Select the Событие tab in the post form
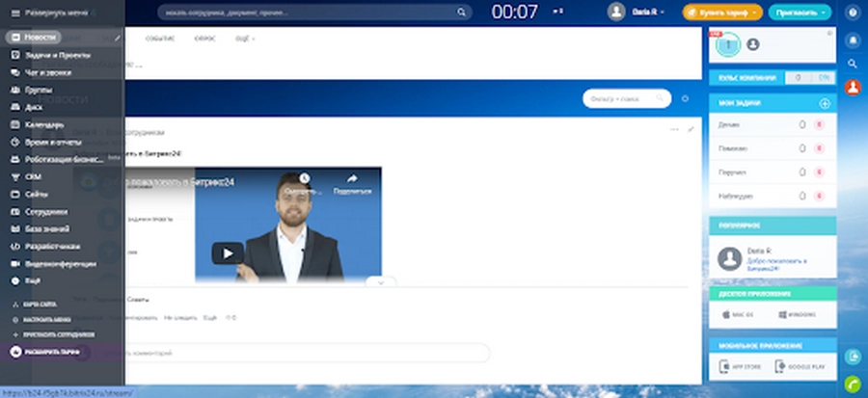The height and width of the screenshot is (398, 868). point(160,39)
